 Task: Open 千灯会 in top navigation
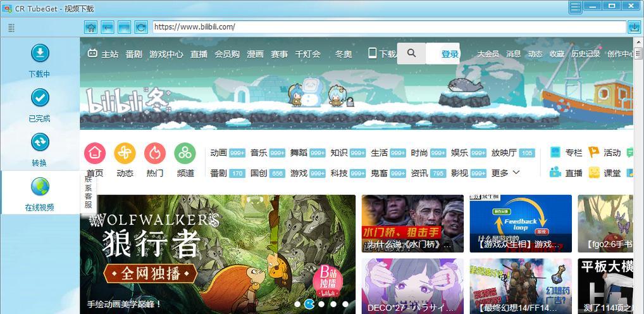click(307, 54)
